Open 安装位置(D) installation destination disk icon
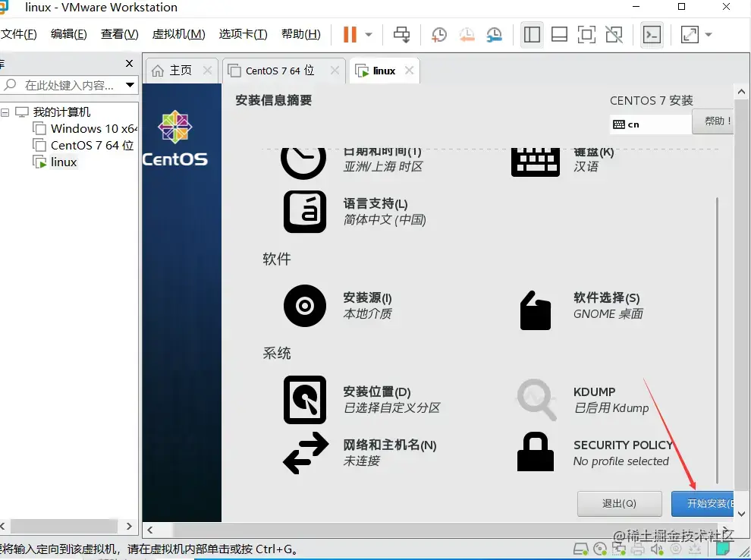Screen dimensions: 751x560 [305, 400]
